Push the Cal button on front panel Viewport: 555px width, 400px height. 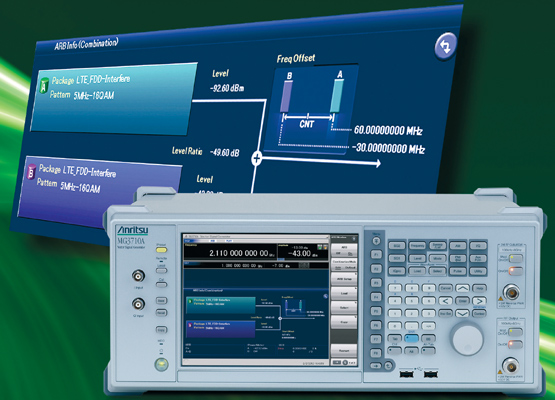click(x=161, y=284)
